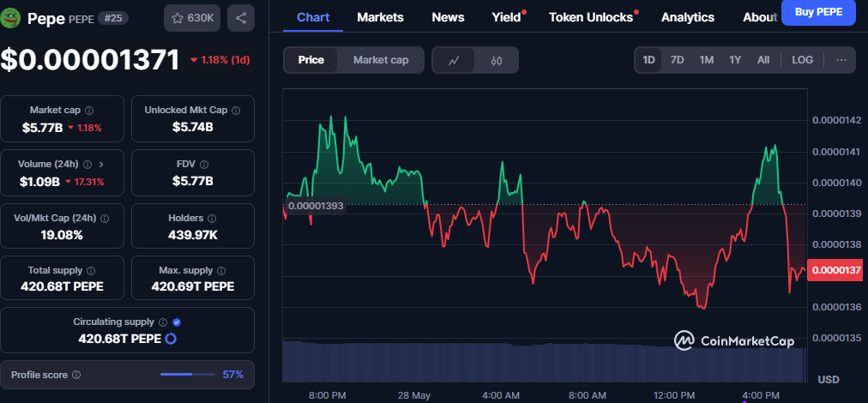Click the #25 rank badge
The width and height of the screenshot is (868, 403).
pos(113,18)
